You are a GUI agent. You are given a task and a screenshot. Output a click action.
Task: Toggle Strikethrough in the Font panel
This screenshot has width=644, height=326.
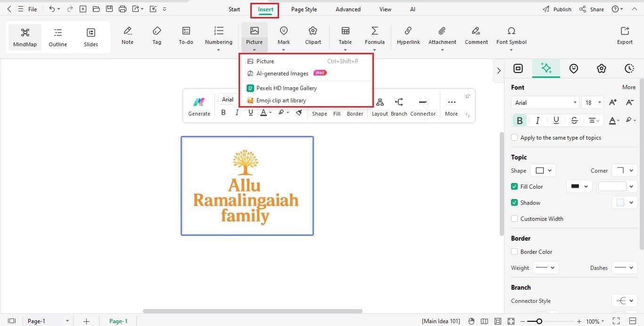(574, 120)
